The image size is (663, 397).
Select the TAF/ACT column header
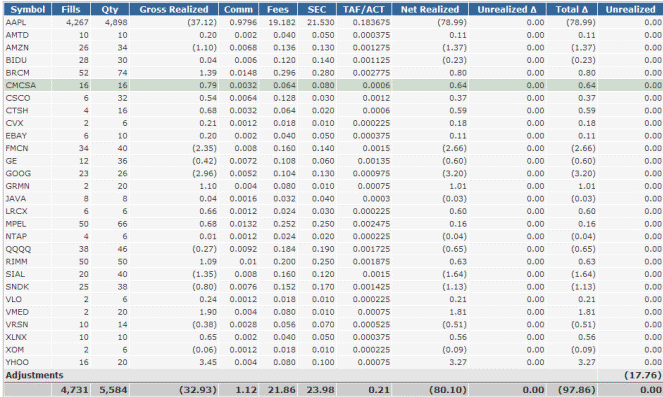click(364, 9)
